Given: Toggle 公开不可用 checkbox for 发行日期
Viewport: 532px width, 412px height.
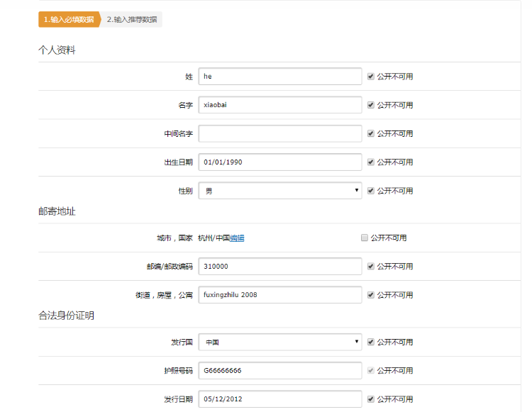Looking at the screenshot, I should [371, 399].
